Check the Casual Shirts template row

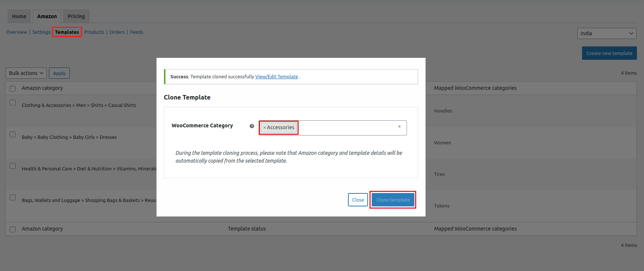[13, 102]
